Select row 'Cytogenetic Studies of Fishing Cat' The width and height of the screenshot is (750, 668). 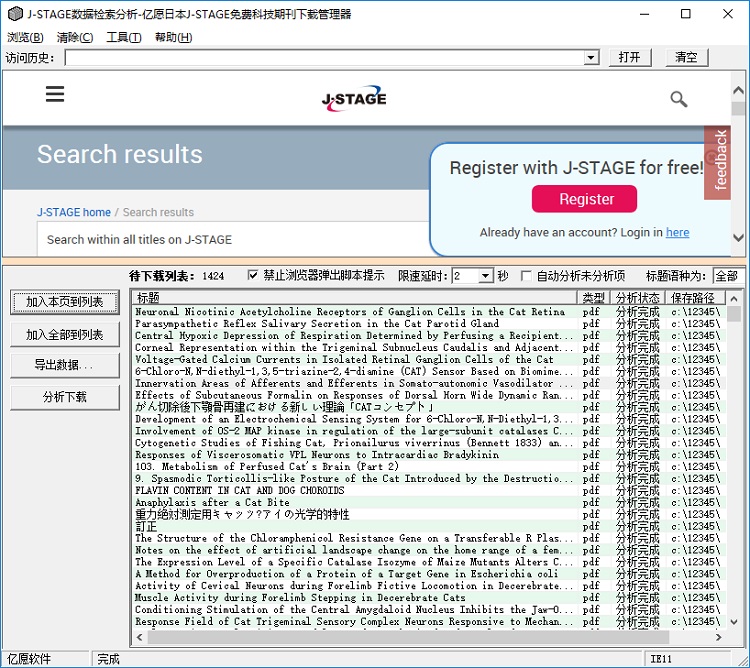click(429, 443)
